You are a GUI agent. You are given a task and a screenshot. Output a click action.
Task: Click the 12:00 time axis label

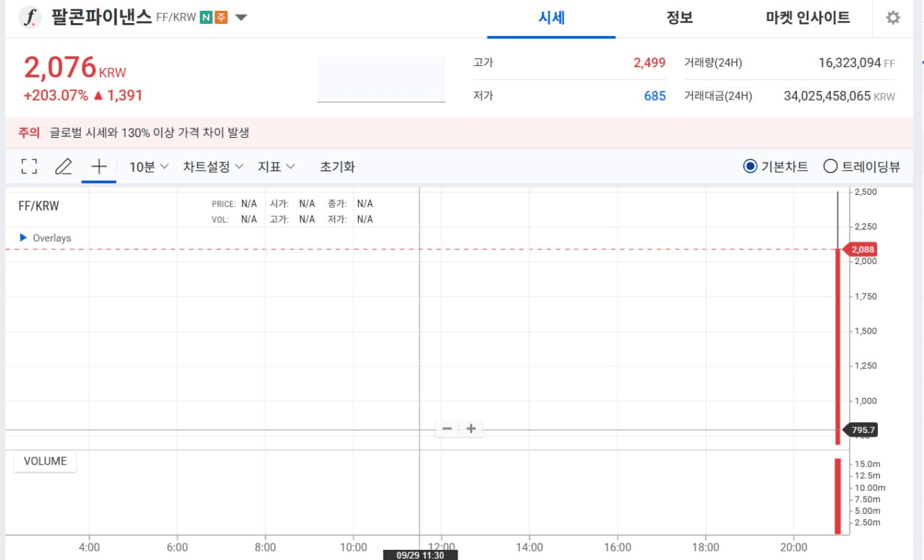(442, 547)
